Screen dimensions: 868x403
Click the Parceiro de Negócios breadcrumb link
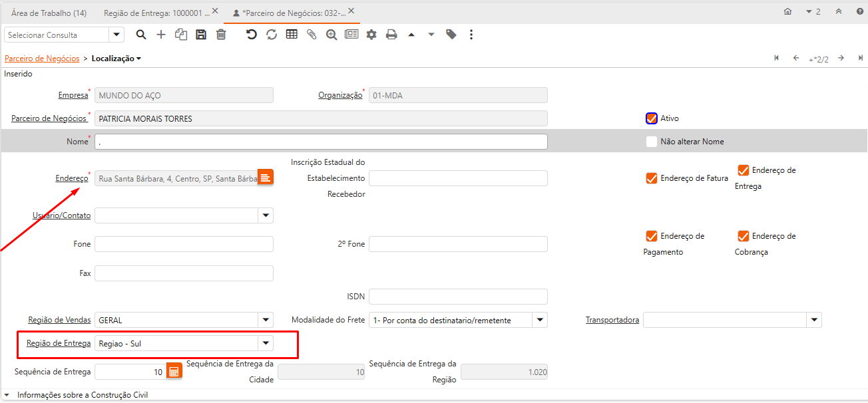[42, 59]
